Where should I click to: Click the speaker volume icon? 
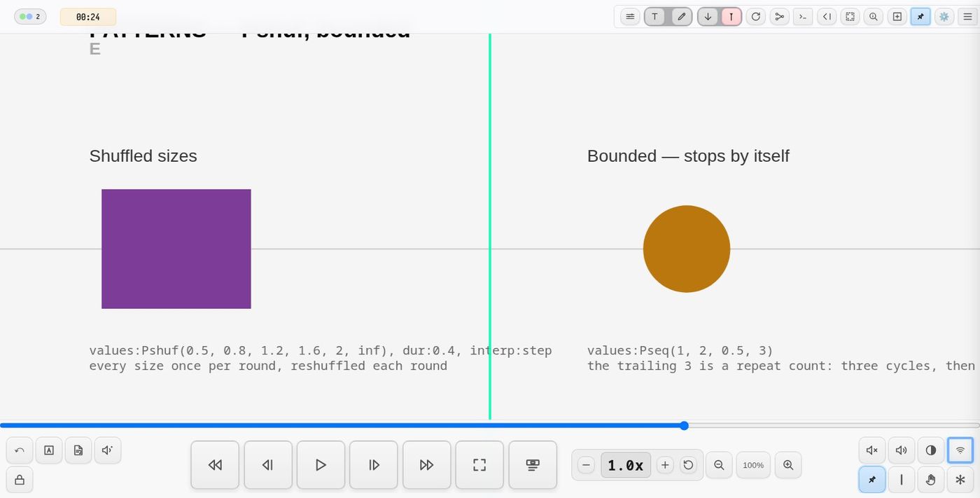coord(902,450)
